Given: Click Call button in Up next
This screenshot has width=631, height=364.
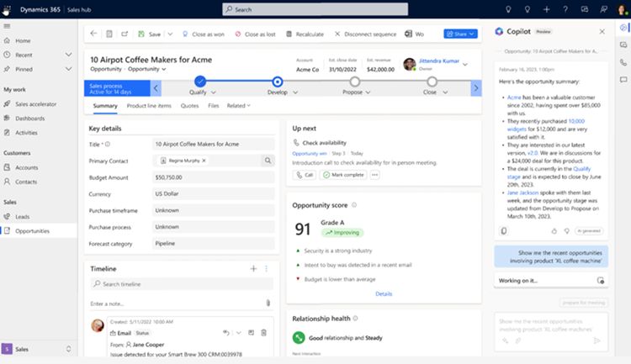Looking at the screenshot, I should 305,175.
